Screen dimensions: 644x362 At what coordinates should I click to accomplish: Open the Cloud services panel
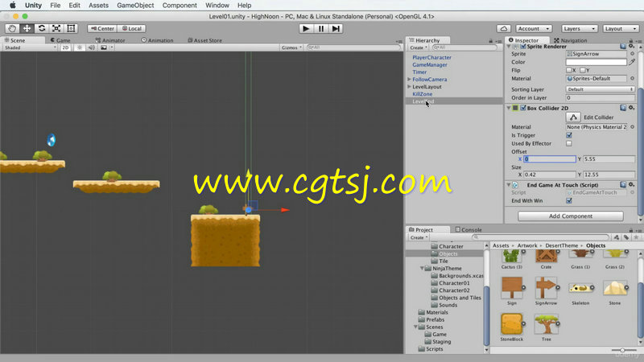click(x=504, y=29)
